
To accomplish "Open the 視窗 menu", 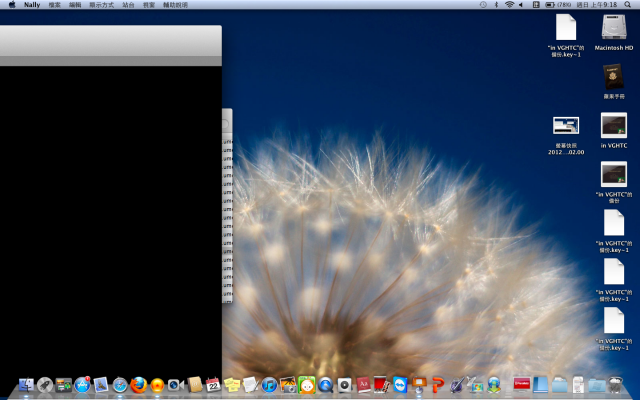I will pos(149,5).
